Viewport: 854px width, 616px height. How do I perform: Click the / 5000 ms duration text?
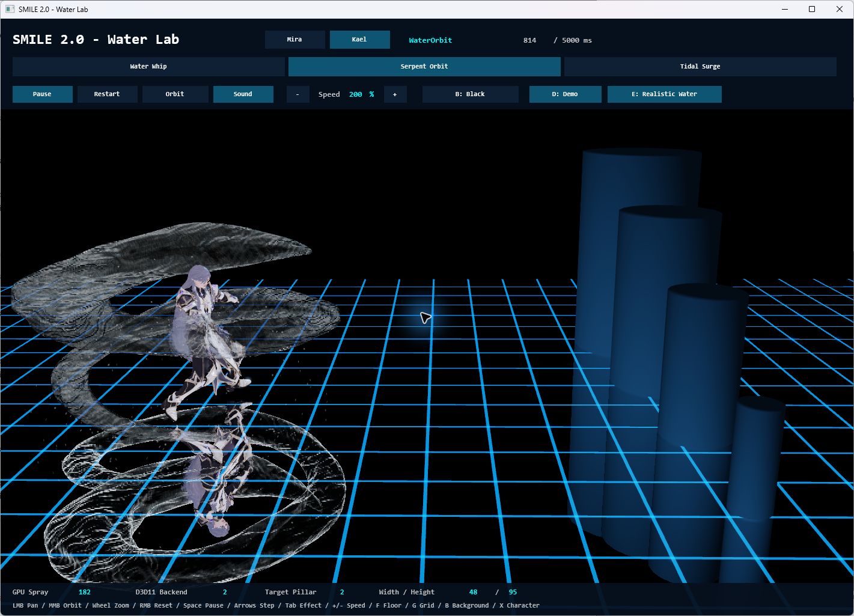point(573,40)
